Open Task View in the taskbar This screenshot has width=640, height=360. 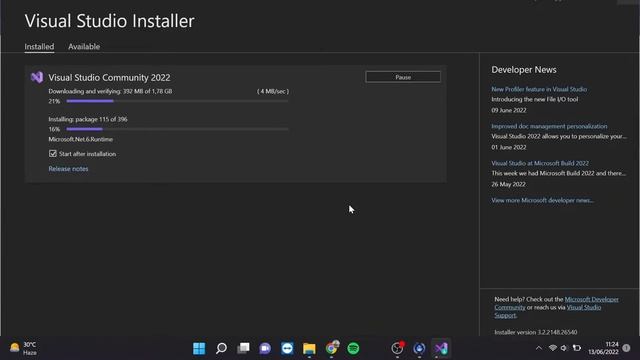pyautogui.click(x=243, y=348)
